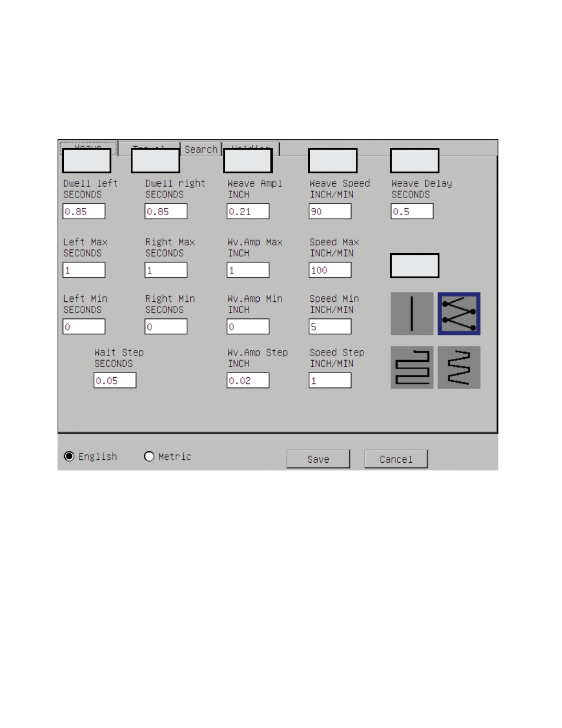Click the Save button
Screen dimensions: 562x728
pyautogui.click(x=318, y=459)
